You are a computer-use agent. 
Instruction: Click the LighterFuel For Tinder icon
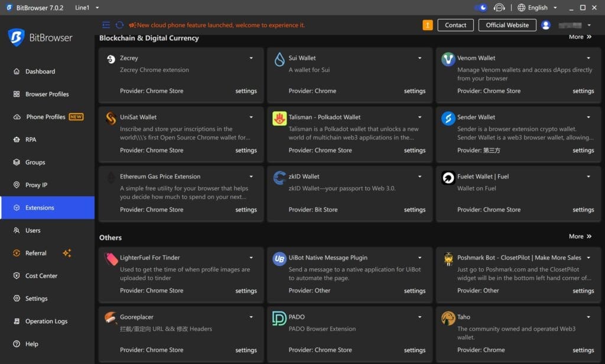click(111, 259)
